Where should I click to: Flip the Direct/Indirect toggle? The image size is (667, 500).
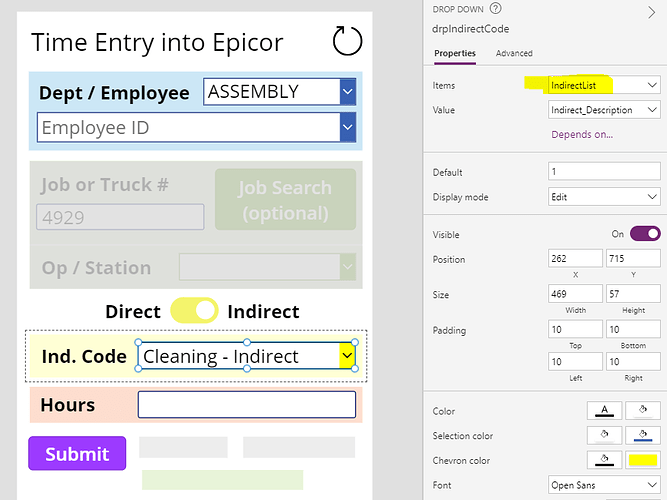point(194,311)
